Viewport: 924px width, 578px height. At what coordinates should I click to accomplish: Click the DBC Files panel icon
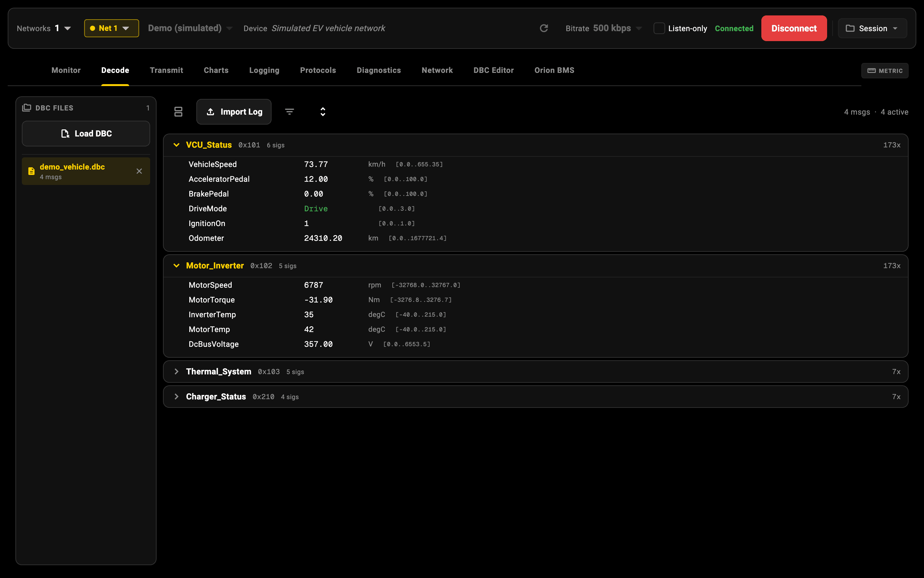(x=27, y=108)
